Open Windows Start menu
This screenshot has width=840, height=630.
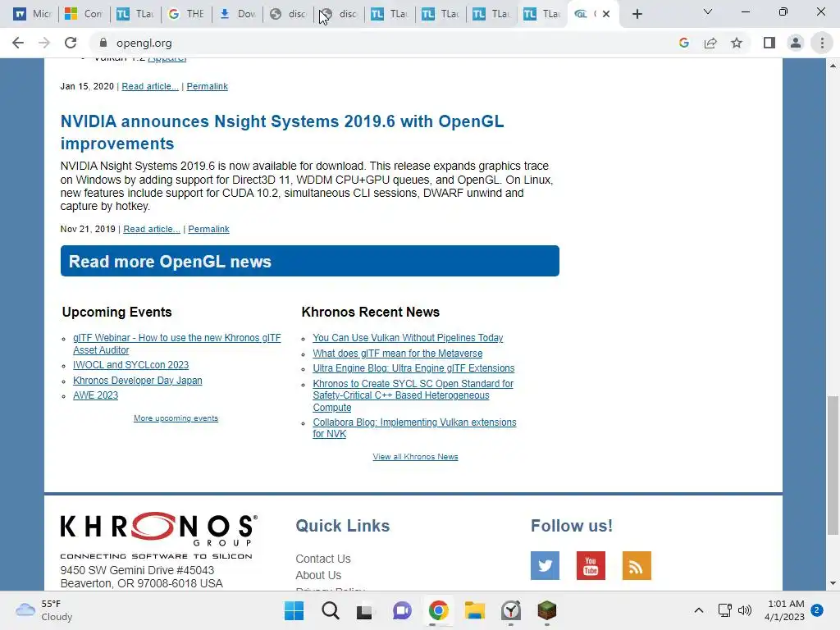coord(294,610)
